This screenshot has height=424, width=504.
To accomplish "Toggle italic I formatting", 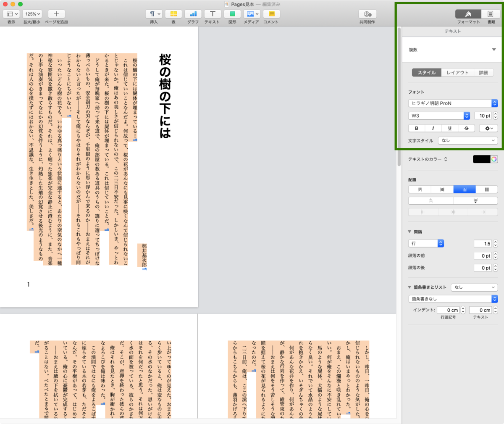I will [433, 128].
